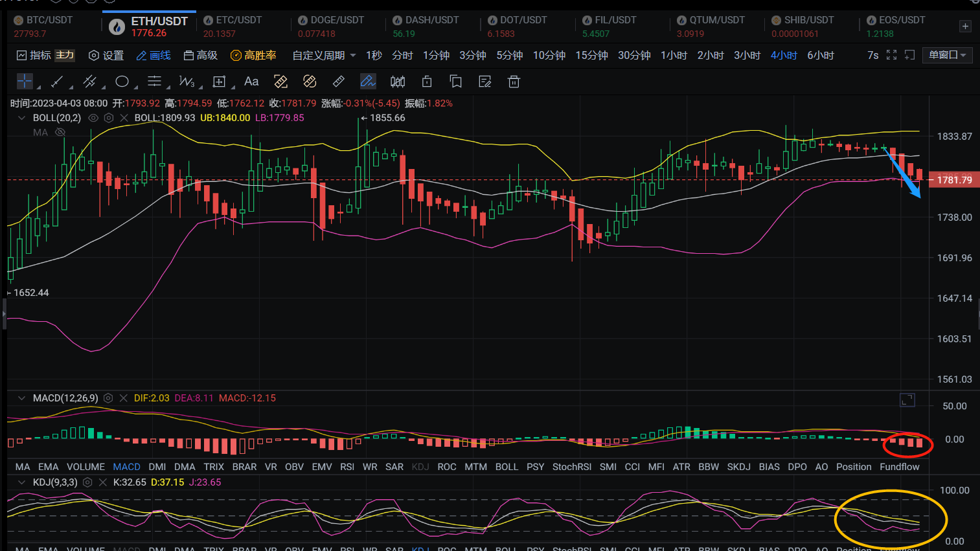980x551 pixels.
Task: Select the 分时 timeframe
Action: [x=402, y=56]
